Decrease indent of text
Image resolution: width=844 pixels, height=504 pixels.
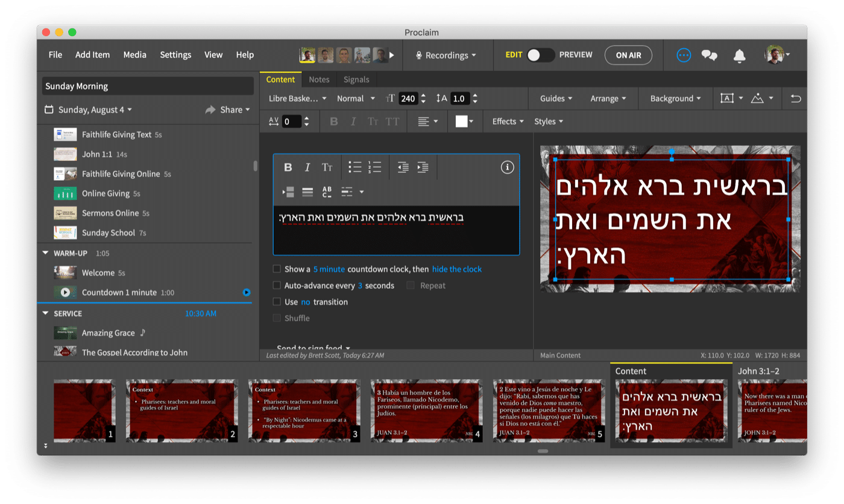[403, 167]
